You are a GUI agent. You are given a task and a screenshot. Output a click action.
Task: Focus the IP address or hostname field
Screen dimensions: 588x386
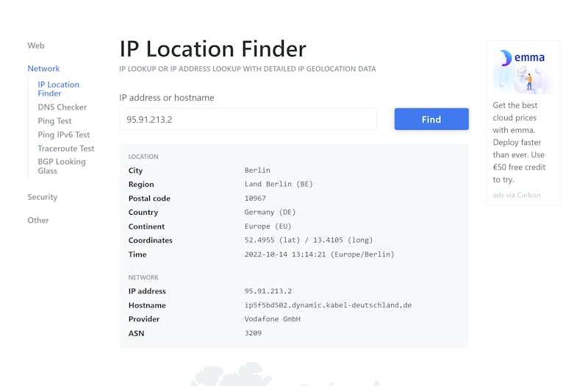[248, 119]
